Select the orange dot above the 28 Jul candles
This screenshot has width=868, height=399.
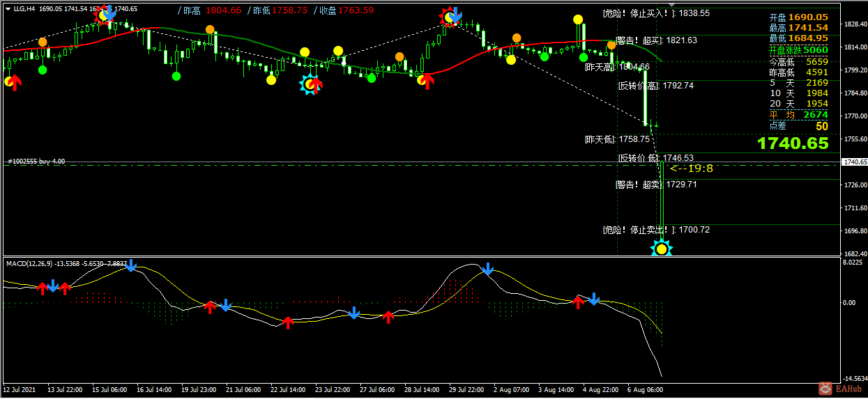point(399,57)
